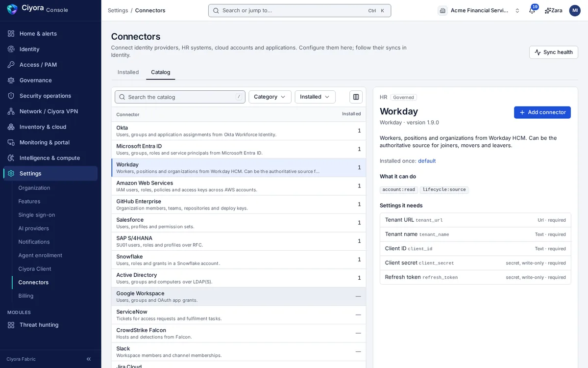Open the default installed instance link
Screen dimensions: 588x368
point(427,161)
